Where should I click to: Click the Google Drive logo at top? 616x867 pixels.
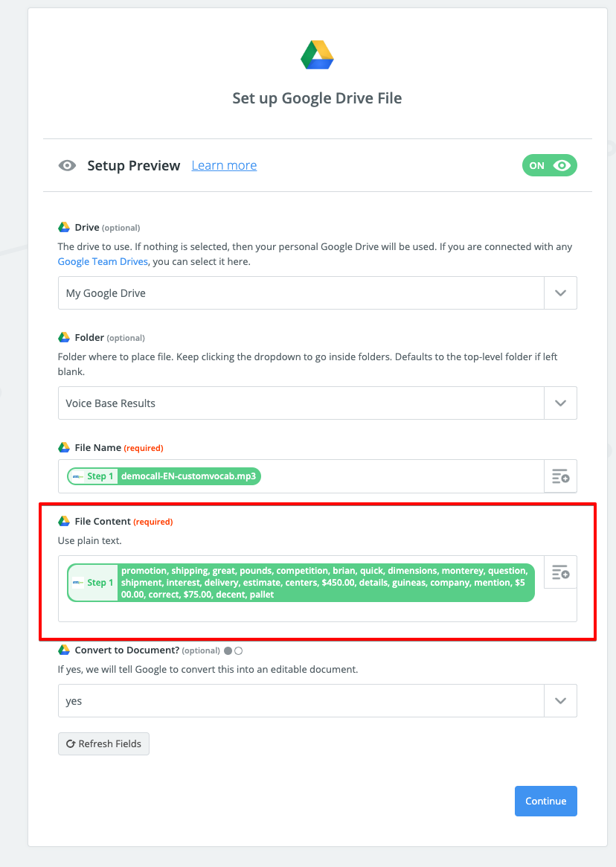[317, 55]
